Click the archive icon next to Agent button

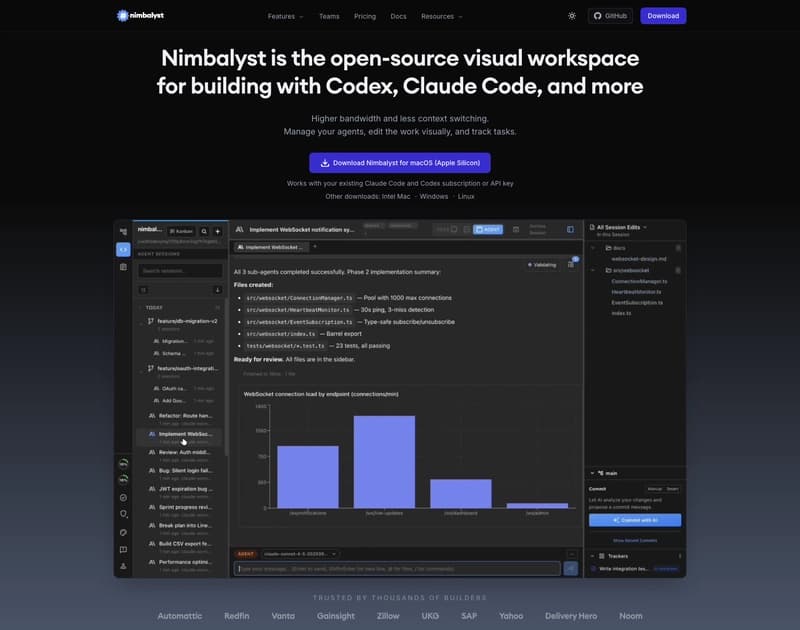516,230
